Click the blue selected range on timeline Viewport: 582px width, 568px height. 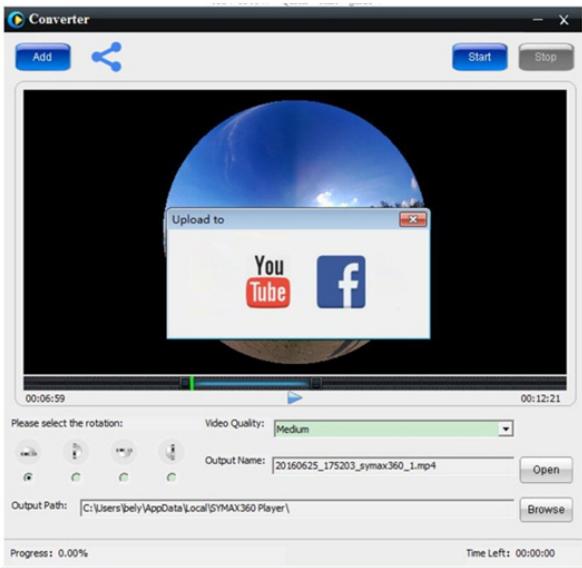point(252,383)
